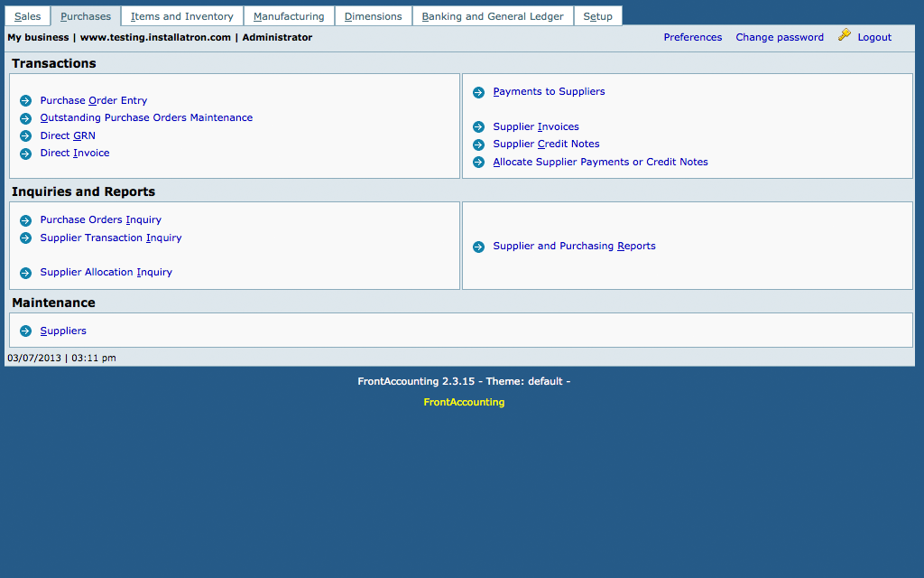Click the arrow icon next to Direct GRN
The height and width of the screenshot is (578, 924).
click(x=25, y=136)
